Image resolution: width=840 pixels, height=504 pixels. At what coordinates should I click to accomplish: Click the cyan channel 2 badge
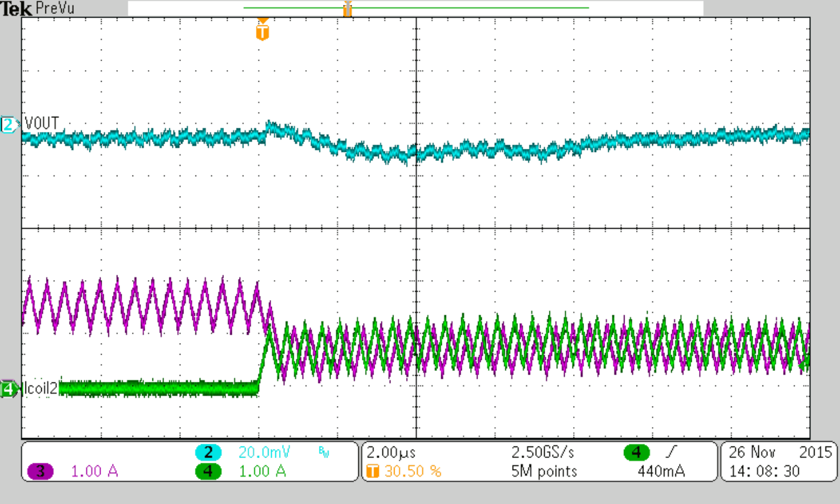(x=208, y=453)
